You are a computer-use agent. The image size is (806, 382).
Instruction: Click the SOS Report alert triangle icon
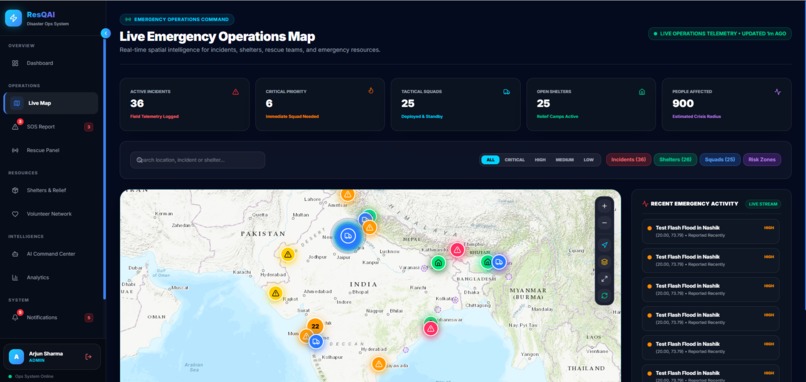(15, 127)
